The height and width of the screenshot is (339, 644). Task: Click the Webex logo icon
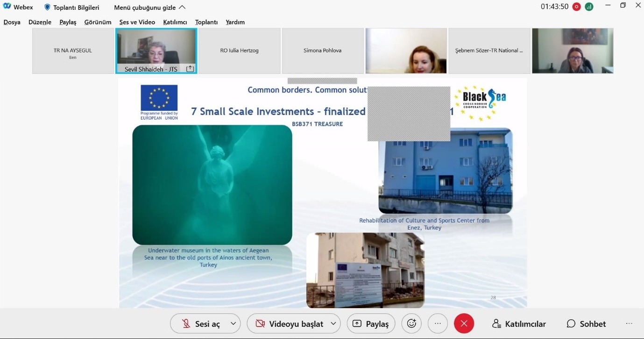tap(7, 7)
